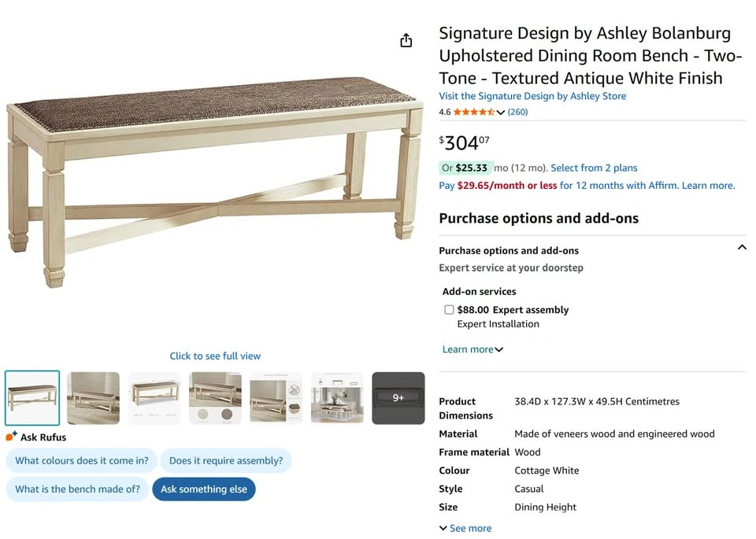Click the Select from 2 plans link

pyautogui.click(x=594, y=168)
